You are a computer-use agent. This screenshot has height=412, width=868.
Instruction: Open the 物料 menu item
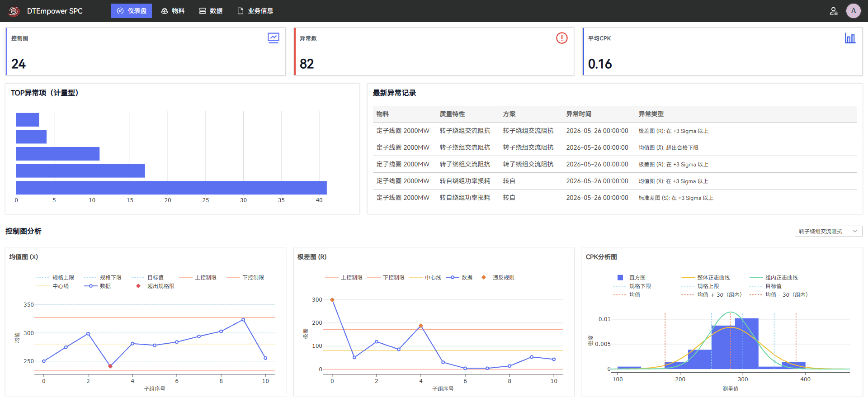pos(173,11)
